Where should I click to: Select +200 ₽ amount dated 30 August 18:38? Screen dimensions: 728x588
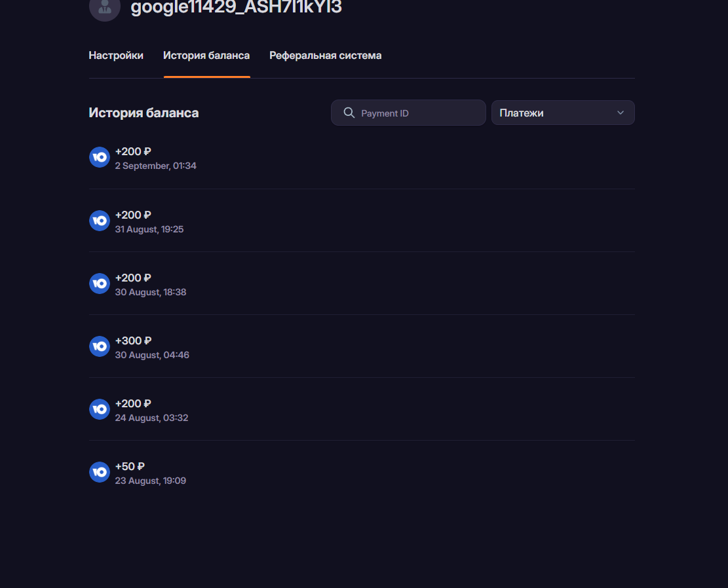point(133,278)
